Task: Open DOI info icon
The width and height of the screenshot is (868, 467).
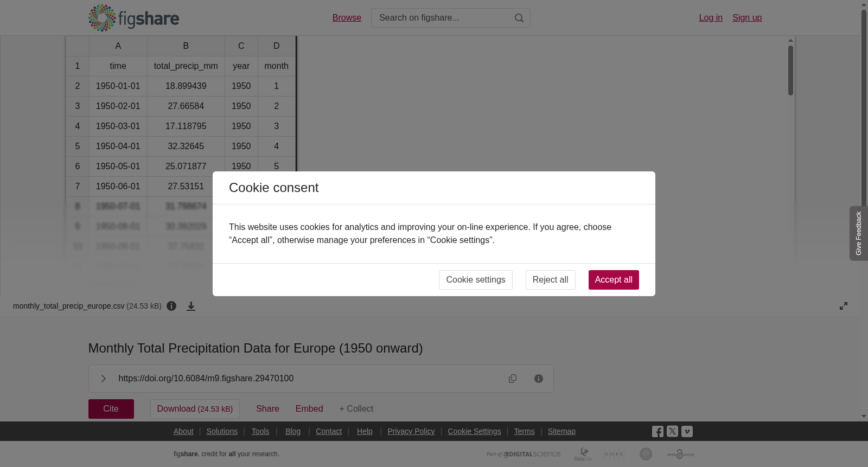Action: click(x=539, y=379)
